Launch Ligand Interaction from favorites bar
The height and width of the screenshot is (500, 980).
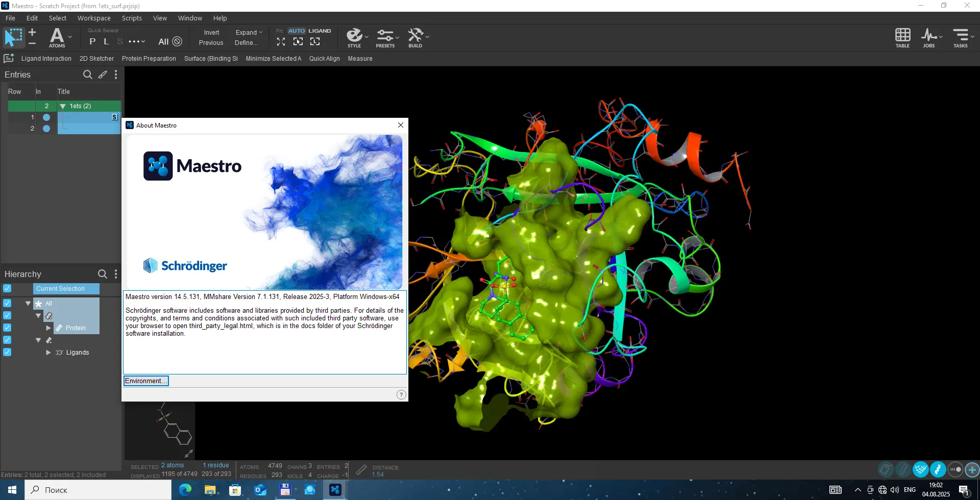pyautogui.click(x=46, y=59)
